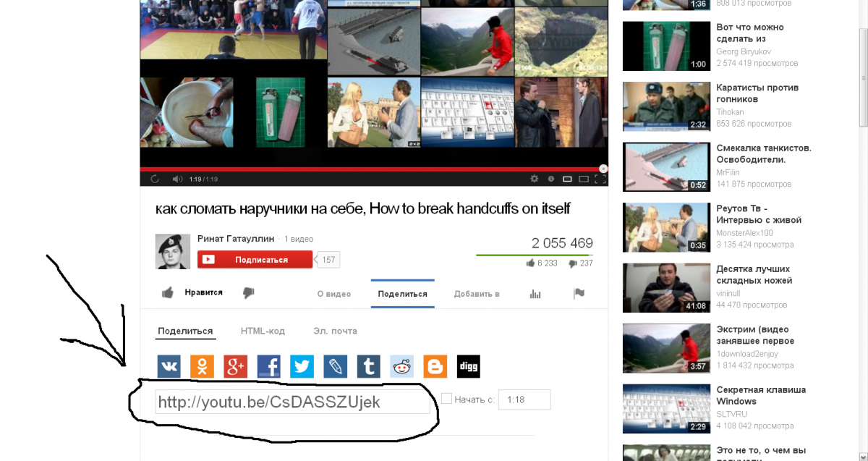Image resolution: width=868 pixels, height=461 pixels.
Task: Open 'Реутов Тв - Интервью с живой' link
Action: point(759,214)
